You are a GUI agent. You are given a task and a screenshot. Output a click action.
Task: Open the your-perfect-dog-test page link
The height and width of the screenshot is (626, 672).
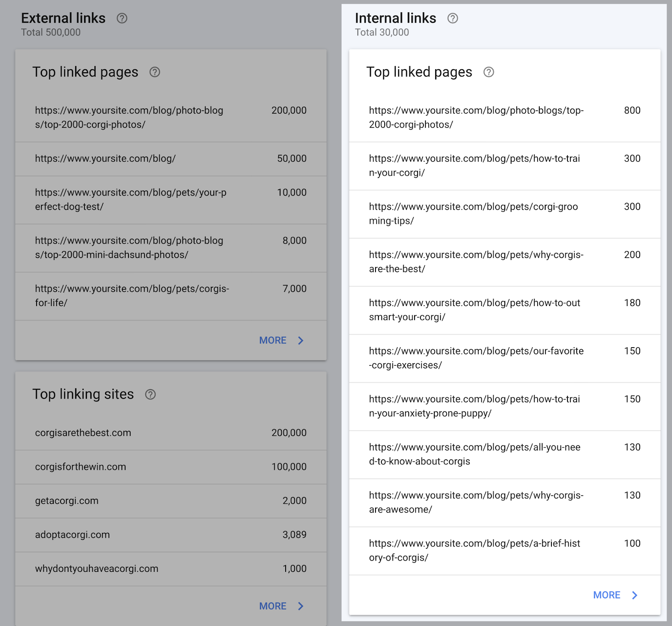click(x=130, y=199)
